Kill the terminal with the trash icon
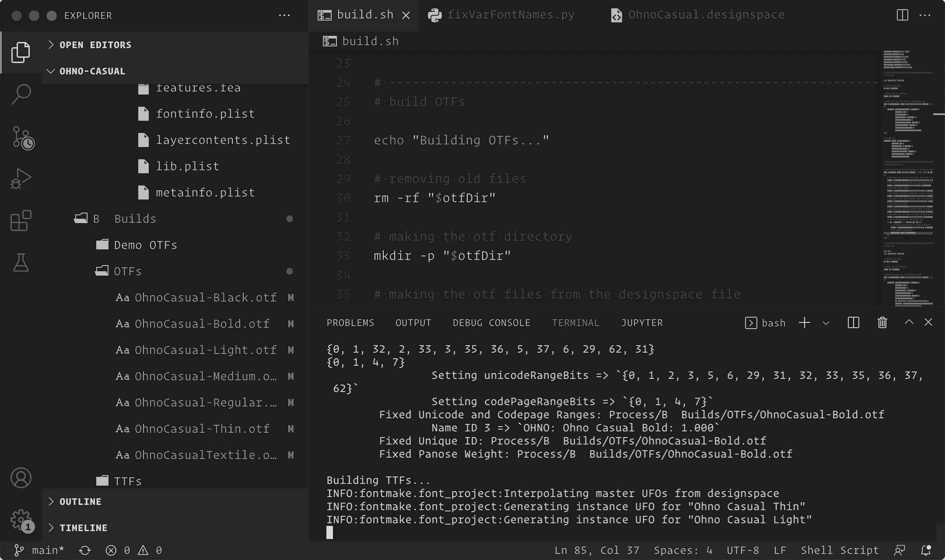Screen dimensions: 945x560 click(x=882, y=322)
